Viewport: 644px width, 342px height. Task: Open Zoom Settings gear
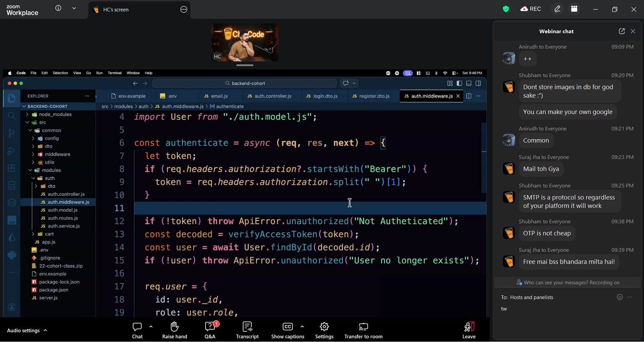click(x=324, y=327)
